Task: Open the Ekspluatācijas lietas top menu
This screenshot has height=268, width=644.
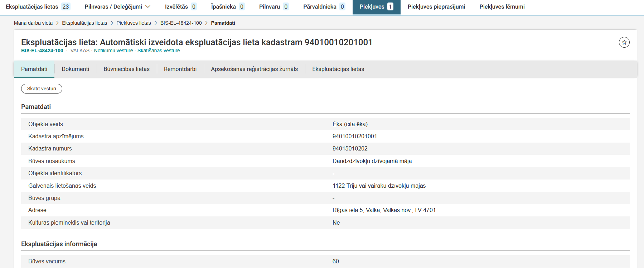Action: coord(38,7)
